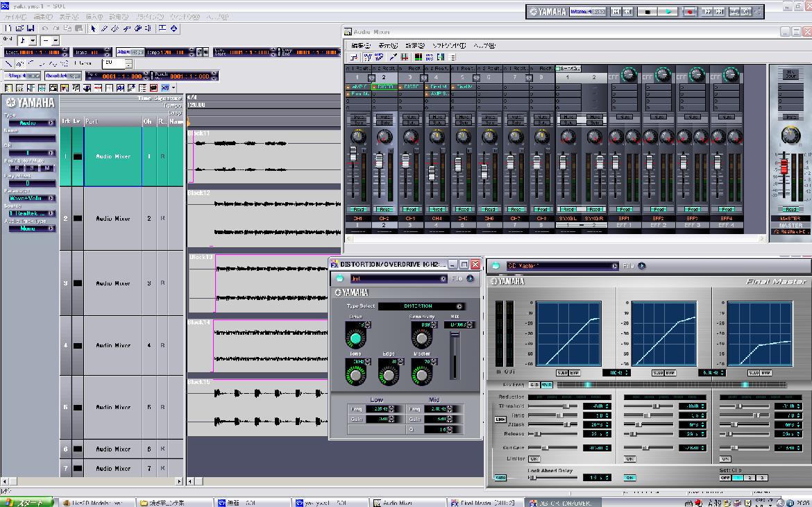Viewport: 812px width, 507px height.
Task: Toggle the LINK button in Final Master
Action: [x=499, y=419]
